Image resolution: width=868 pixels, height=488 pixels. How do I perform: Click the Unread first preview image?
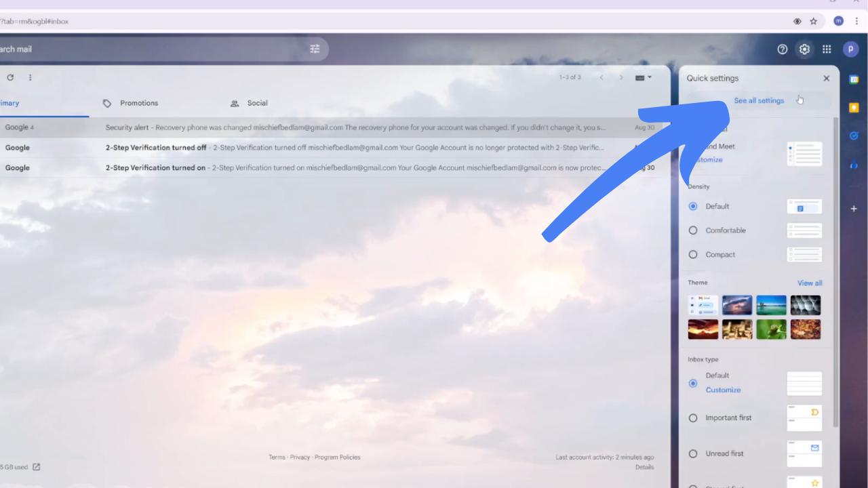click(x=804, y=453)
